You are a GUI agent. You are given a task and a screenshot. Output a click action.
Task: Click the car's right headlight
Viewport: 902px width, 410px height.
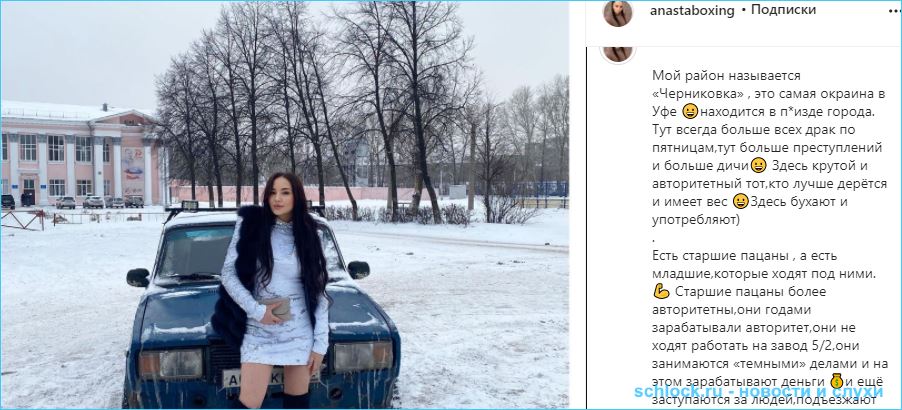point(363,355)
